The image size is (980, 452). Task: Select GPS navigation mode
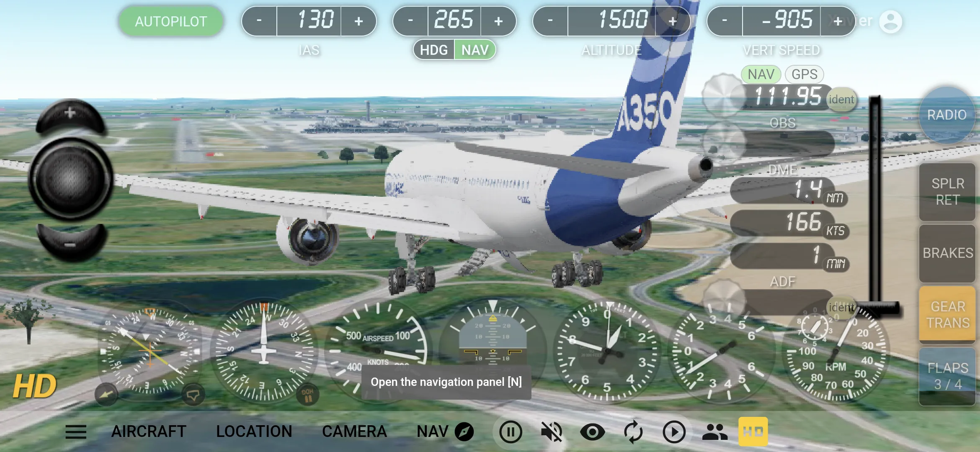pos(802,74)
